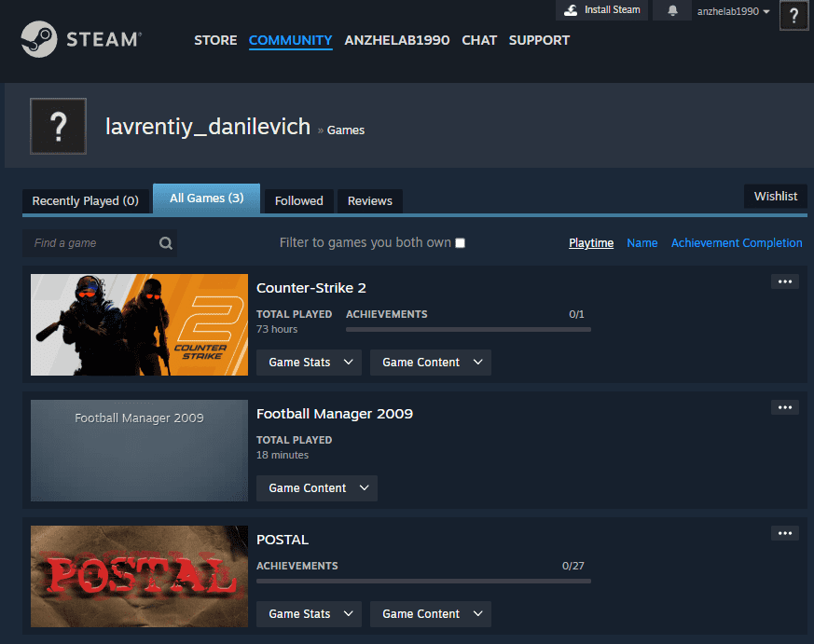Click the Steam logo icon
814x644 pixels.
[38, 39]
